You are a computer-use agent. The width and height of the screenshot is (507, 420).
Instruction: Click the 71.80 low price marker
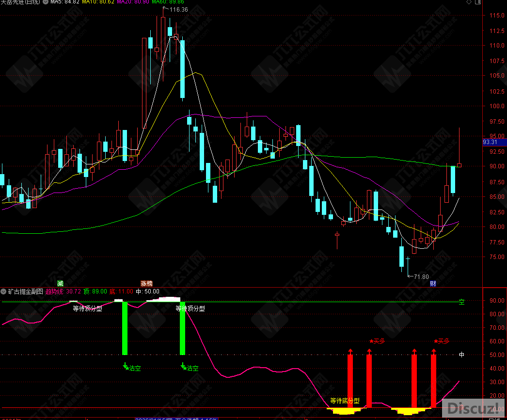(419, 276)
